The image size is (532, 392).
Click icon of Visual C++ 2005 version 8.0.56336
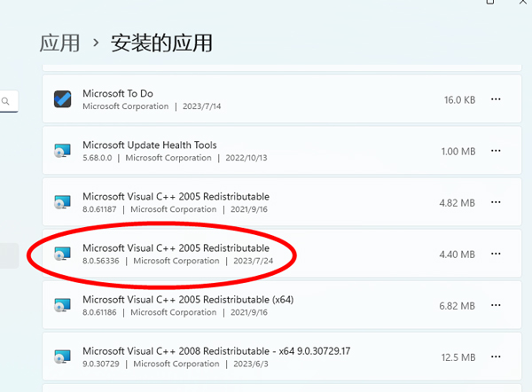click(x=62, y=255)
